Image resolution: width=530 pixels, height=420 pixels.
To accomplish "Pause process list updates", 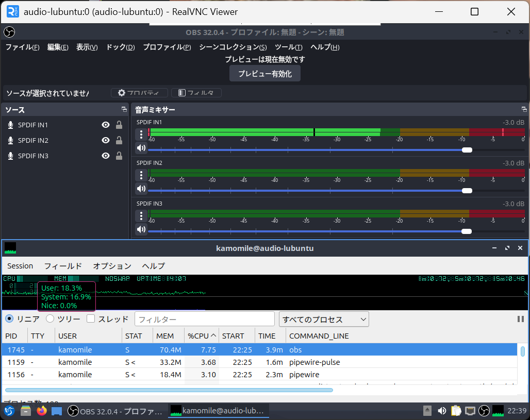I will tap(520, 319).
